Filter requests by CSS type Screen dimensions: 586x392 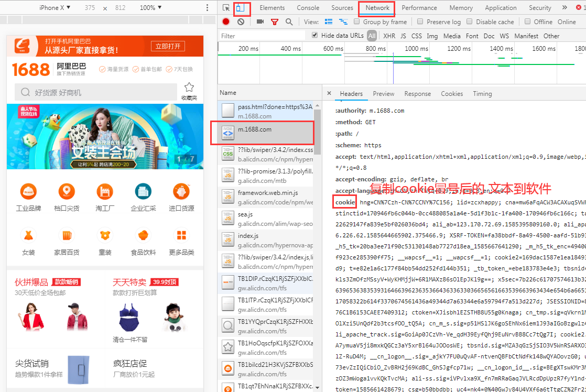pyautogui.click(x=416, y=36)
